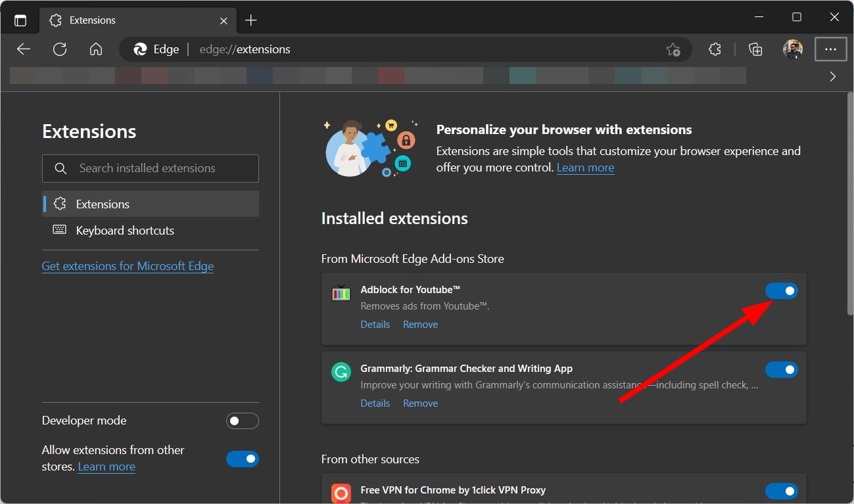The image size is (854, 504).
Task: Click the Adblock for Youtube icon
Action: (x=341, y=293)
